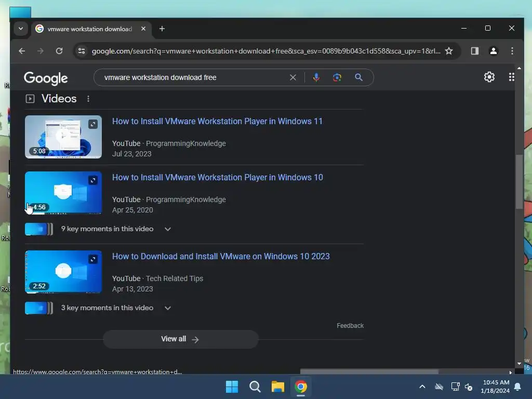Clear the Google search box text
The width and height of the screenshot is (532, 399).
pyautogui.click(x=293, y=78)
